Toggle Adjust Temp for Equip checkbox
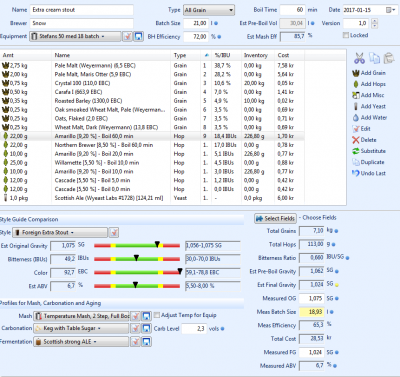This screenshot has width=400, height=377. [x=157, y=315]
